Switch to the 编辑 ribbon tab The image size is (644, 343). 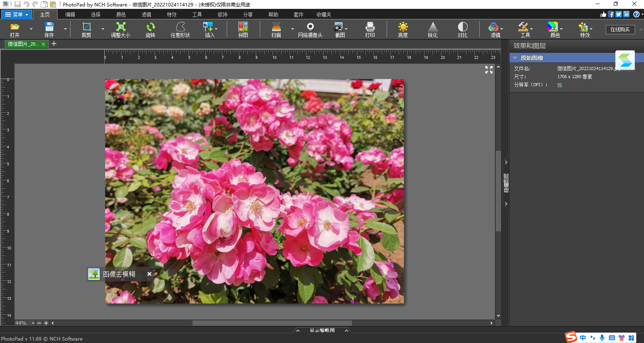coord(70,15)
